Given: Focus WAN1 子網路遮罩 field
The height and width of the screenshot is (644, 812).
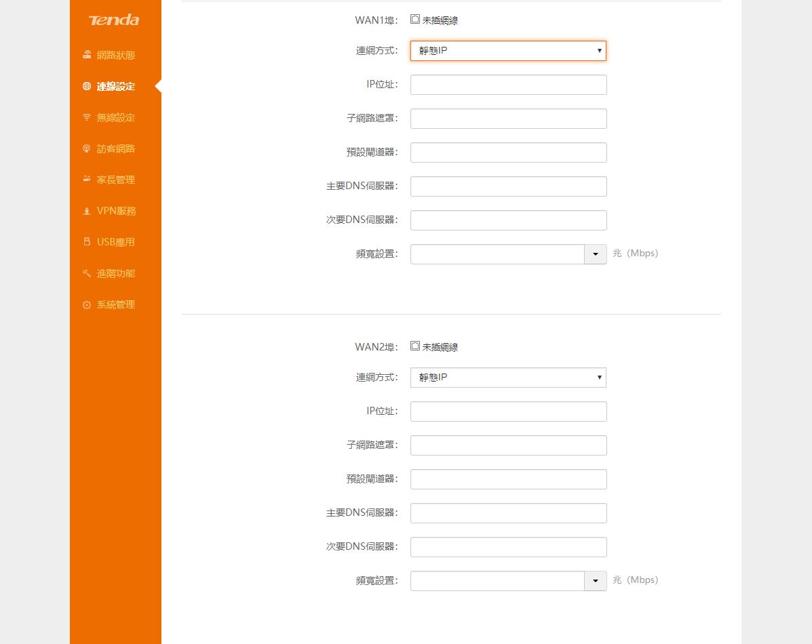Looking at the screenshot, I should pyautogui.click(x=509, y=119).
